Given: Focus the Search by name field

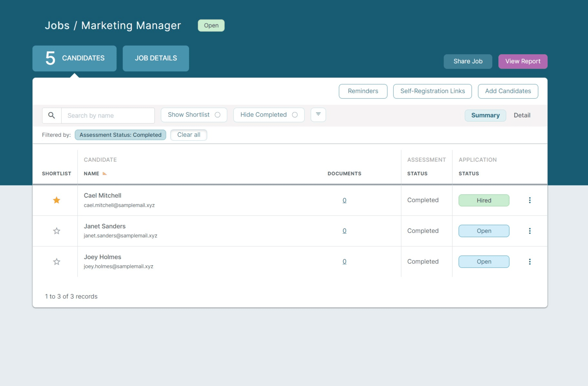Looking at the screenshot, I should (108, 116).
